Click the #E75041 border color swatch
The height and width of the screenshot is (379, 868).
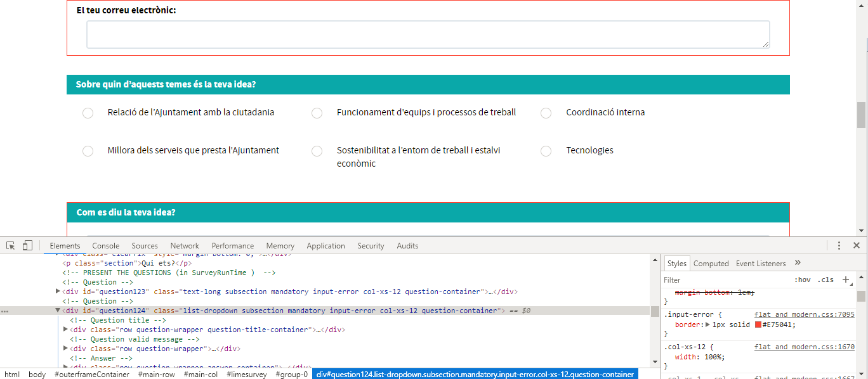(758, 324)
